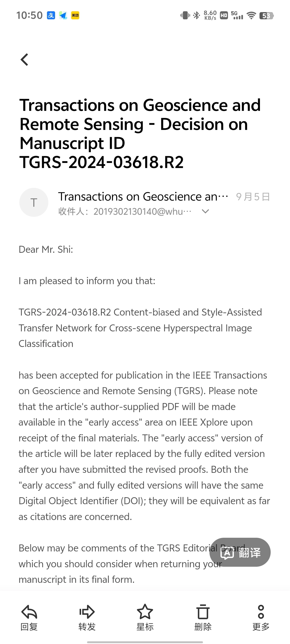Tap the email subject title
Viewport: 290px width, 644px height.
[x=140, y=134]
